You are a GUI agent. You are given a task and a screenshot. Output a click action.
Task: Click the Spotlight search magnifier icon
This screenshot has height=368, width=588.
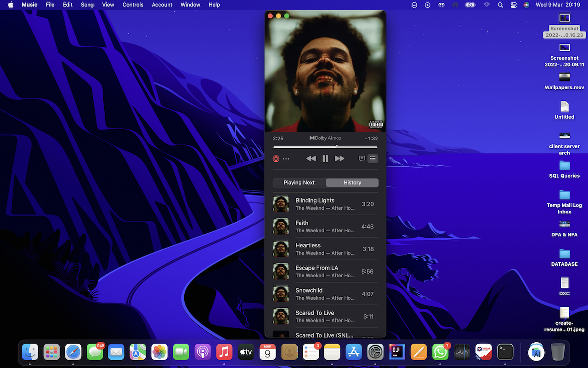(x=500, y=5)
